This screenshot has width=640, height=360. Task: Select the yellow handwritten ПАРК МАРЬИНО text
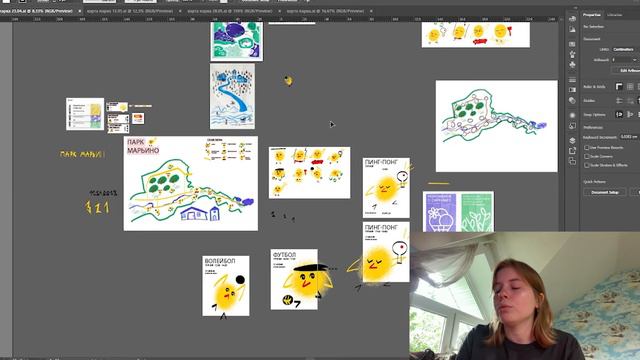point(82,154)
